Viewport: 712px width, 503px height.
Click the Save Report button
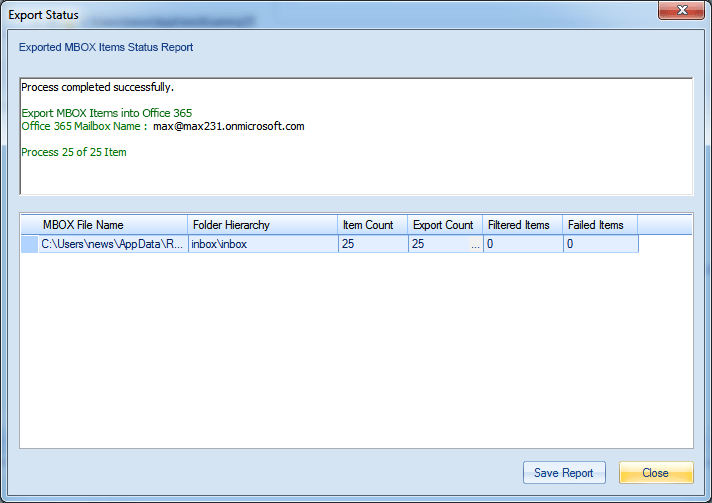click(x=564, y=473)
